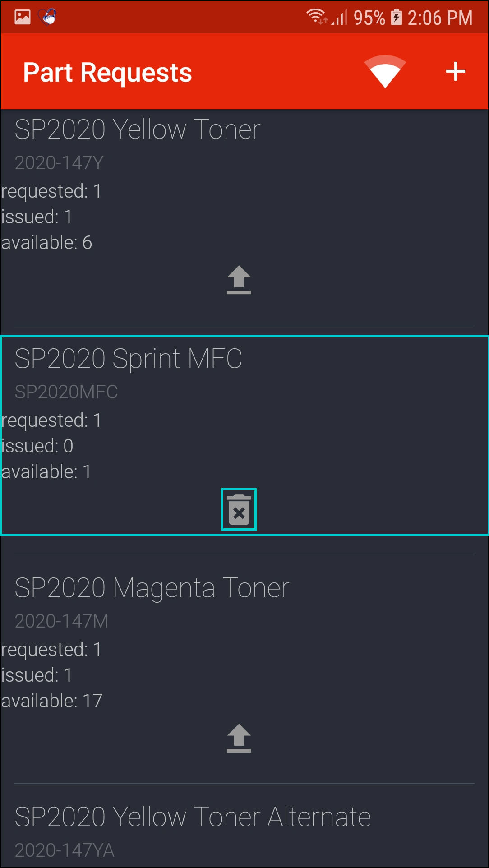Tap the picture notification icon in status bar
The width and height of the screenshot is (489, 868).
pyautogui.click(x=23, y=17)
